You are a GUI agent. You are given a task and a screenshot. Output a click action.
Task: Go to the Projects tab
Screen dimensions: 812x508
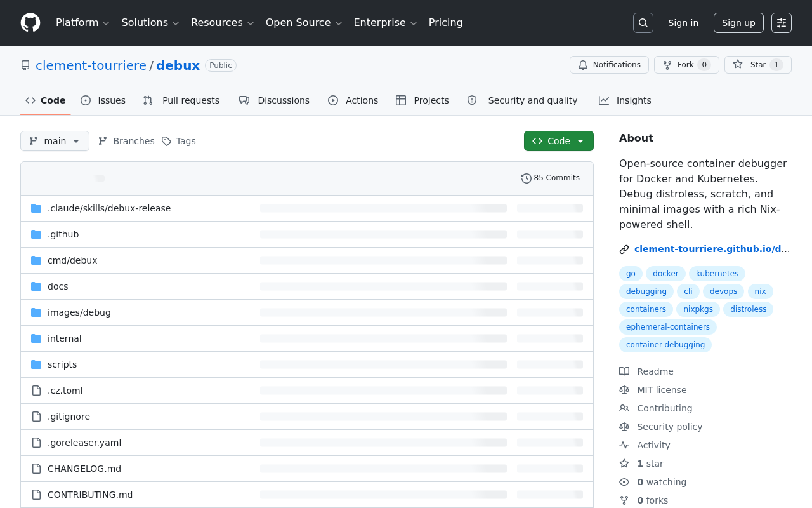click(422, 100)
